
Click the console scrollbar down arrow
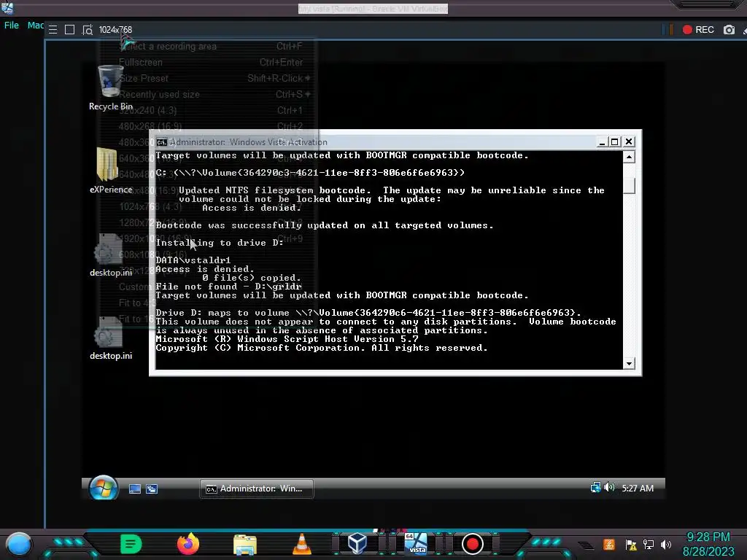tap(629, 363)
